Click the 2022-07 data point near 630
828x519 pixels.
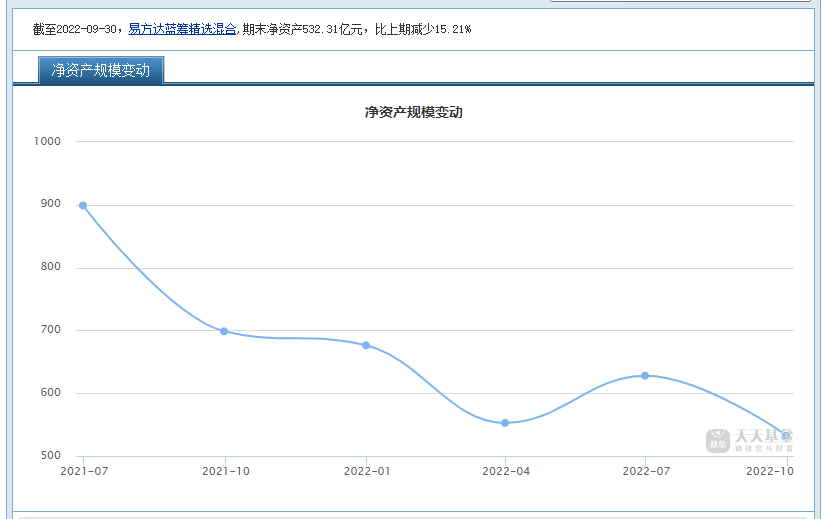pyautogui.click(x=645, y=376)
